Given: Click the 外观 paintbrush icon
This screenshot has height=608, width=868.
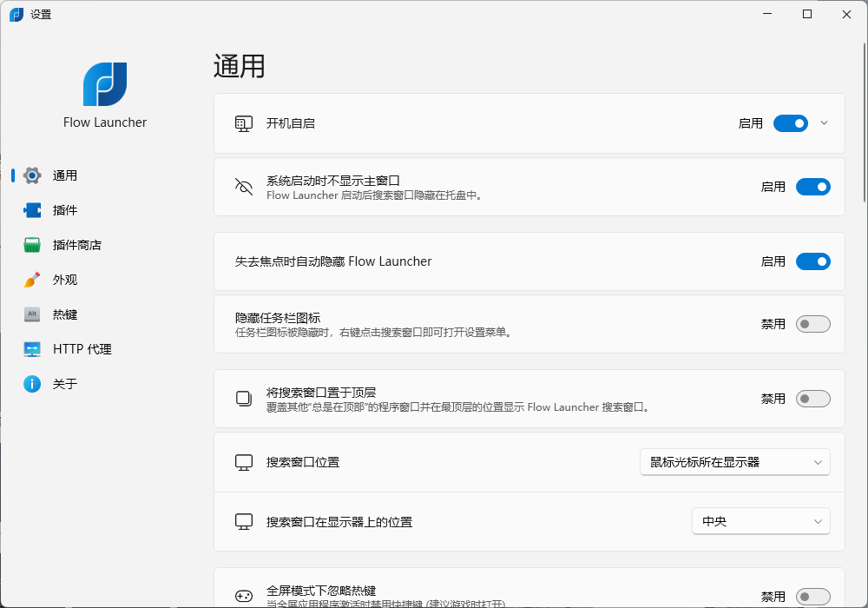Looking at the screenshot, I should coord(32,279).
